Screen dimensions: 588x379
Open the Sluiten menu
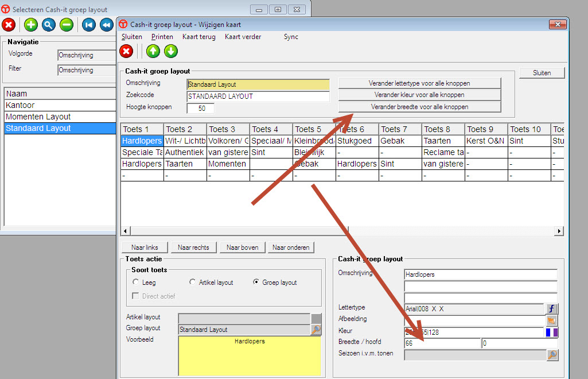pos(131,37)
